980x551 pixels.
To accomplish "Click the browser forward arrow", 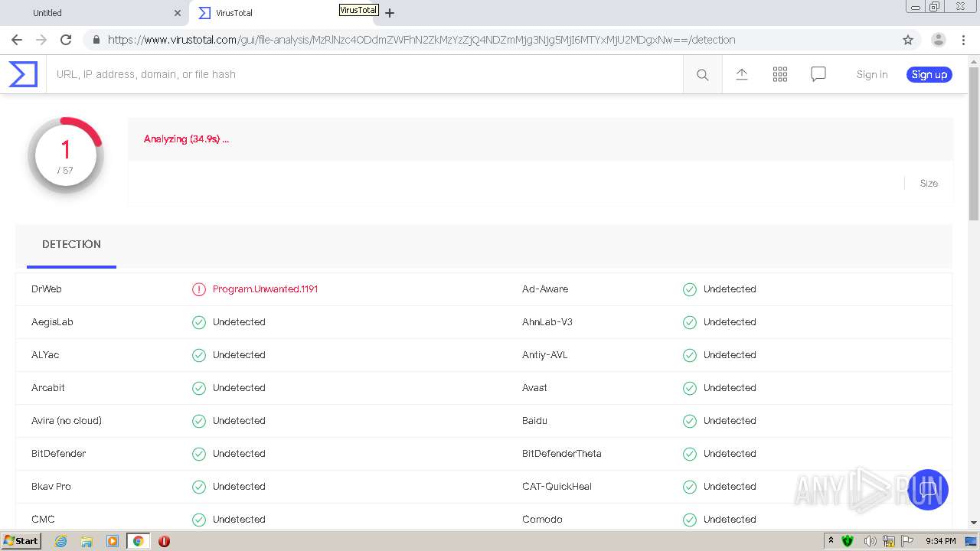I will pos(41,40).
